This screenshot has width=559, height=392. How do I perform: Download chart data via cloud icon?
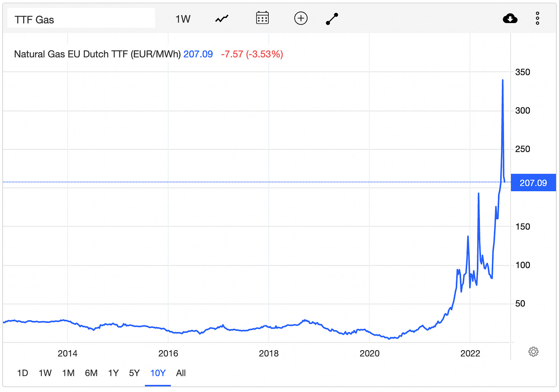point(510,18)
